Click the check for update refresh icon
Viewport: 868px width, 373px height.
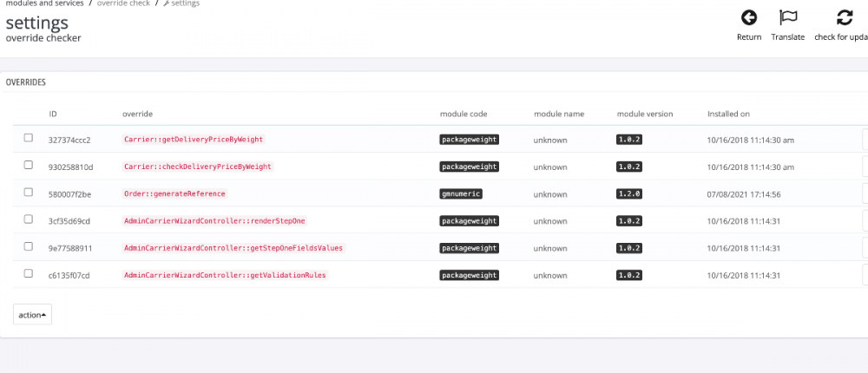coord(844,17)
